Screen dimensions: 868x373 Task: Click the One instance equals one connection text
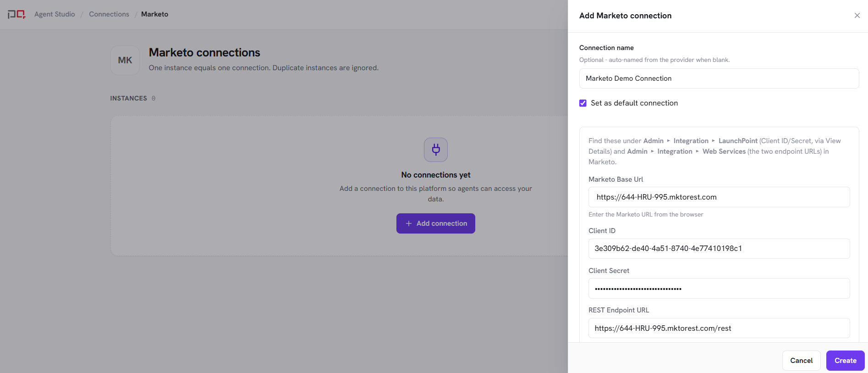(x=264, y=68)
